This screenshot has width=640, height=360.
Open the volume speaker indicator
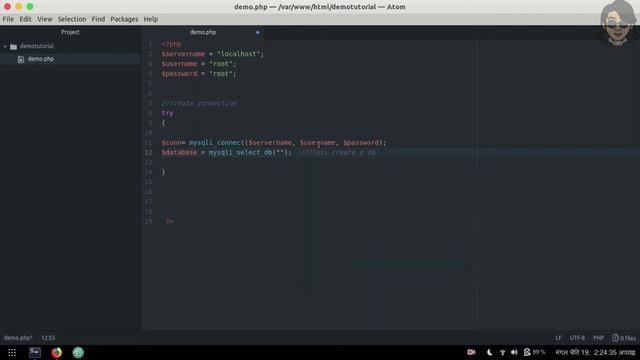coord(514,352)
